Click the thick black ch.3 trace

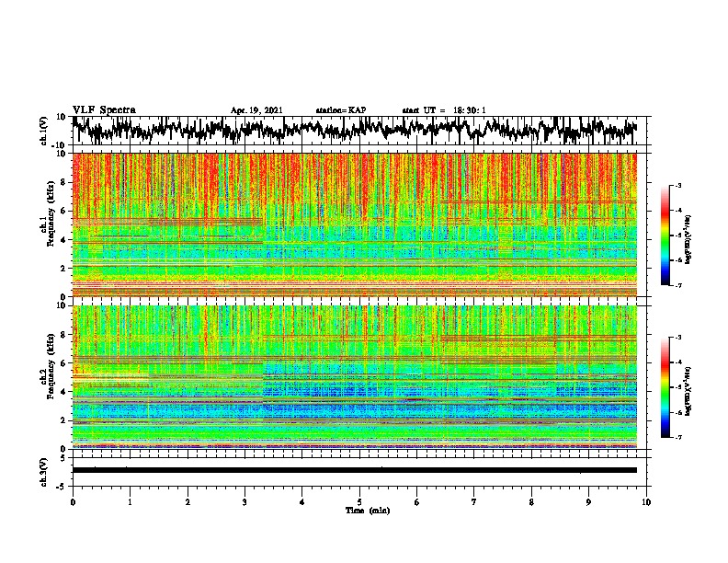click(x=355, y=470)
